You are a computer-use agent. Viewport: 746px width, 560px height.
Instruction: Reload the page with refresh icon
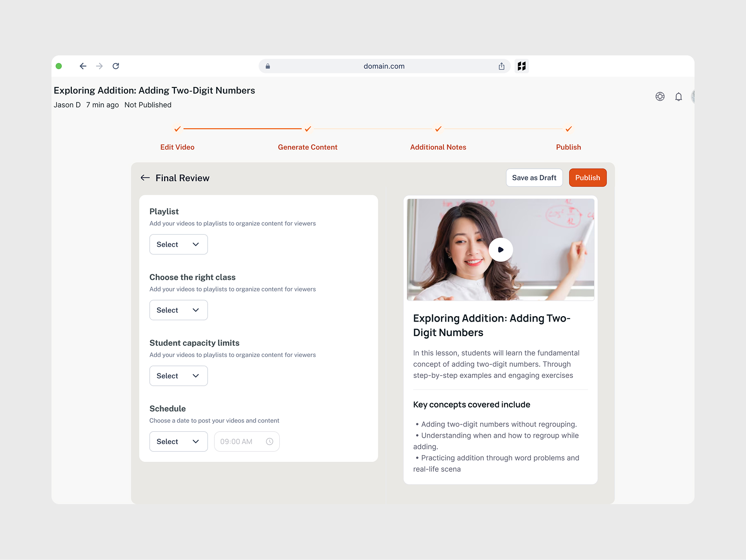tap(116, 66)
